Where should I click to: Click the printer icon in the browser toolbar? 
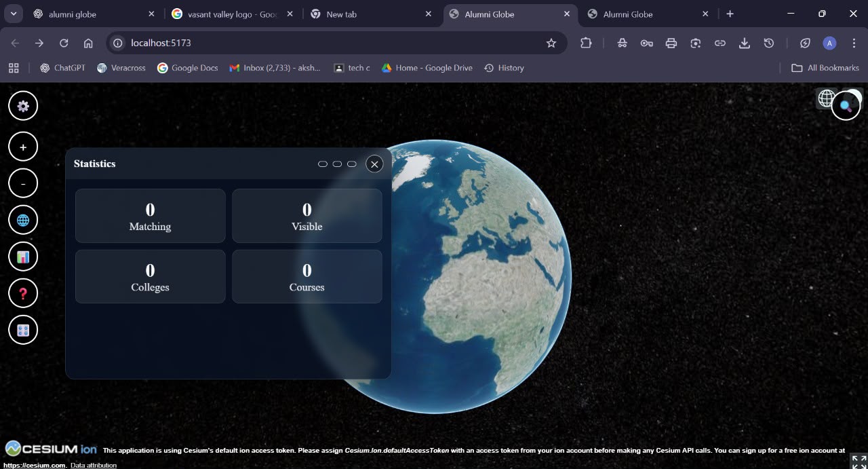tap(671, 43)
